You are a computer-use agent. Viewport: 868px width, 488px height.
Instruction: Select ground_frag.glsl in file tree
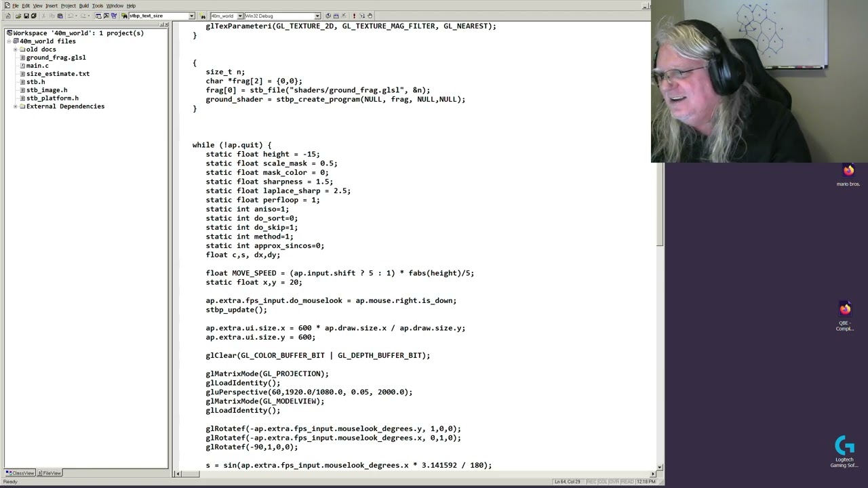click(x=56, y=58)
